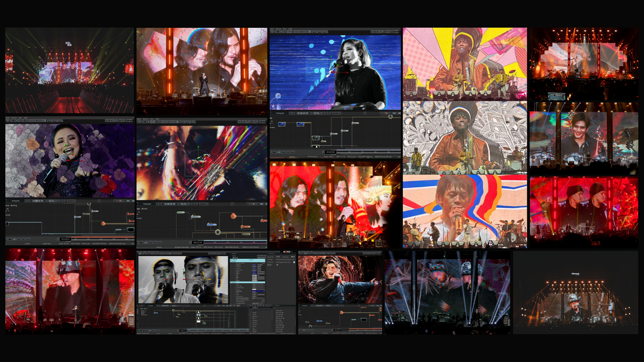Select Nodegraph tab under the blue singer viewport
This screenshot has width=644, height=362.
pyautogui.click(x=280, y=113)
